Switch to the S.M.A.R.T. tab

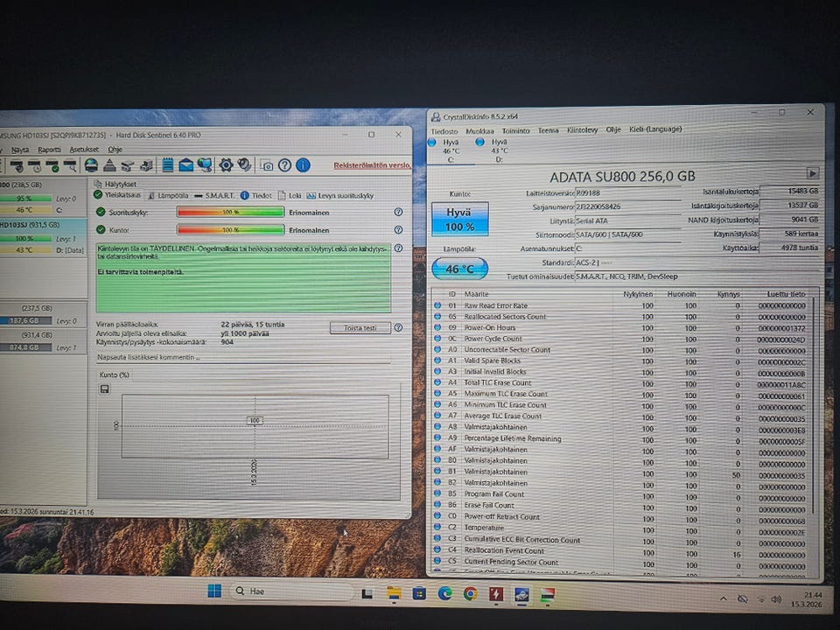(214, 195)
